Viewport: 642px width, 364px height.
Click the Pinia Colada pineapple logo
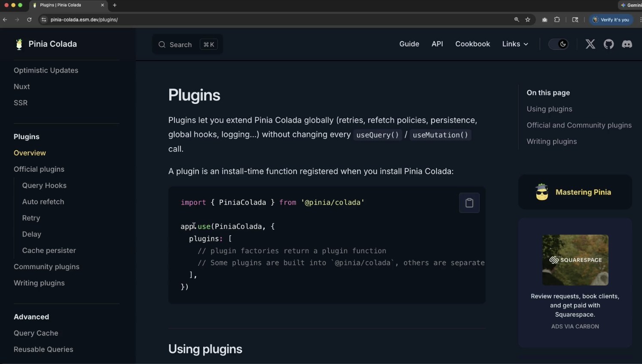pos(19,44)
